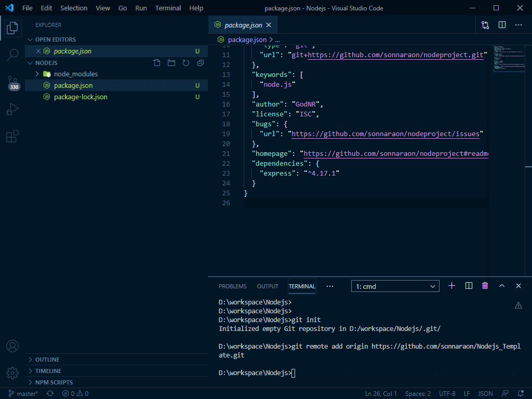This screenshot has width=532, height=399.
Task: Close the package.json editor tab
Action: (269, 25)
